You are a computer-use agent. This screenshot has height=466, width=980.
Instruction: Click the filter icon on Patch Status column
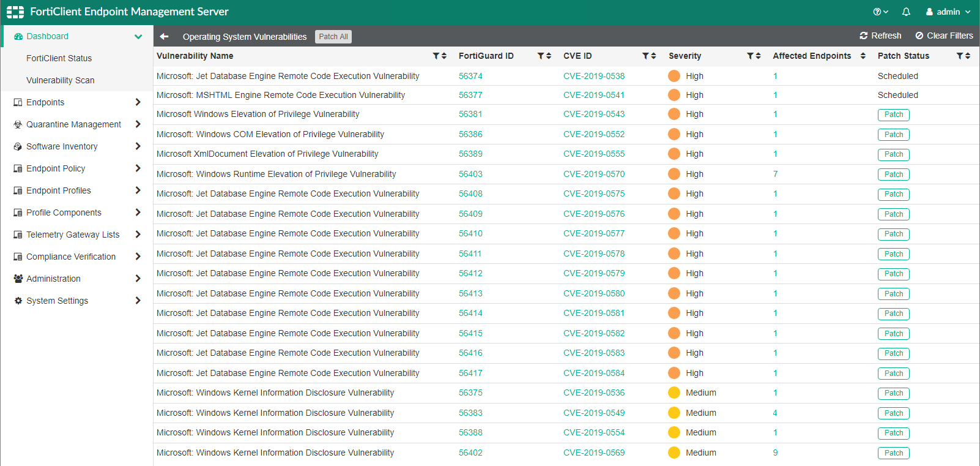point(960,56)
